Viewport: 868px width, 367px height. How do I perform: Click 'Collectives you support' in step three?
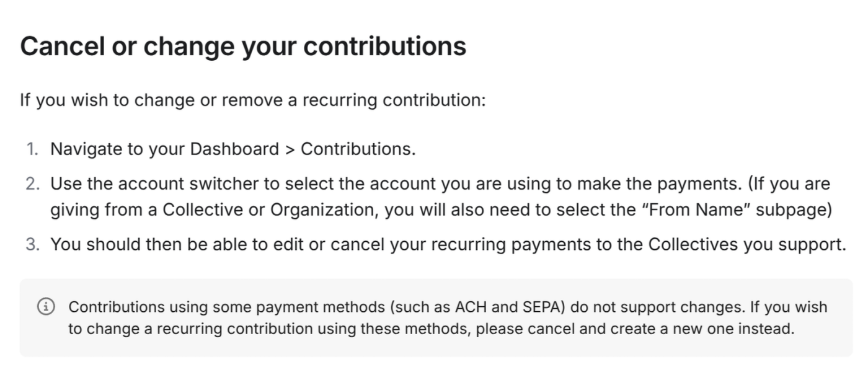745,245
